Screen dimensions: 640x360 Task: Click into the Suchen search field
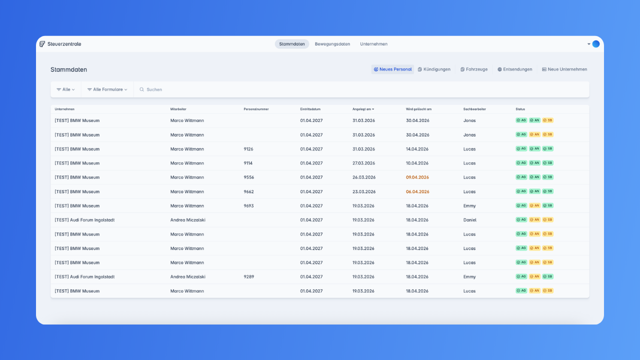tap(361, 89)
